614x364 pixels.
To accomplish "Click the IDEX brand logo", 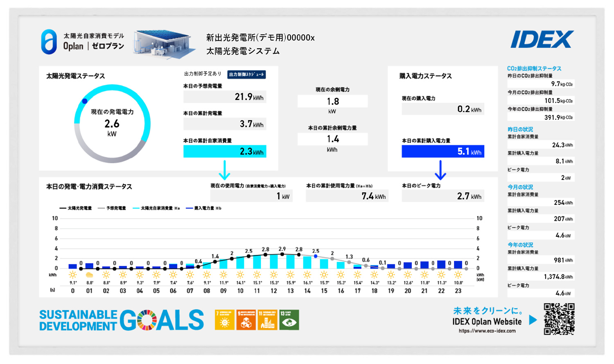I will tap(542, 40).
